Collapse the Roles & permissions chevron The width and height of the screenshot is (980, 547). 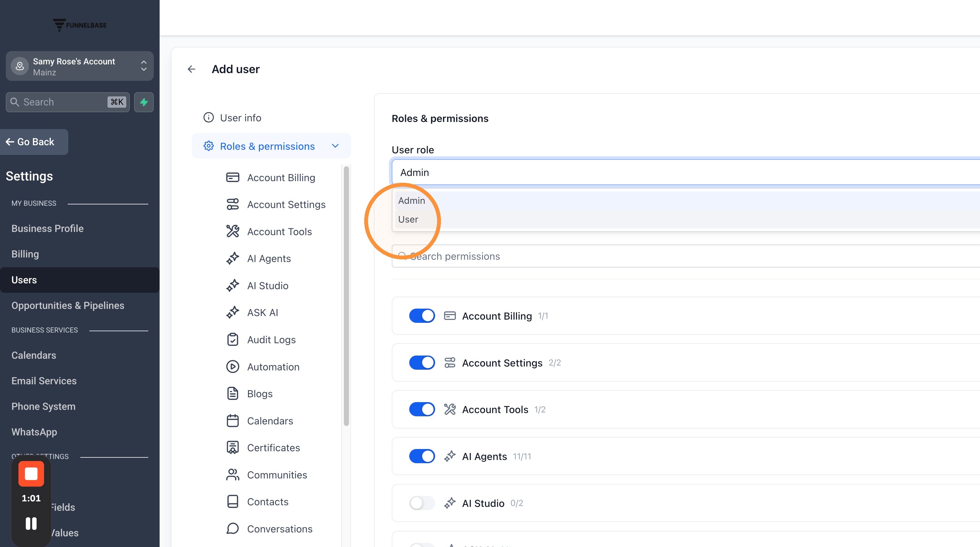335,146
